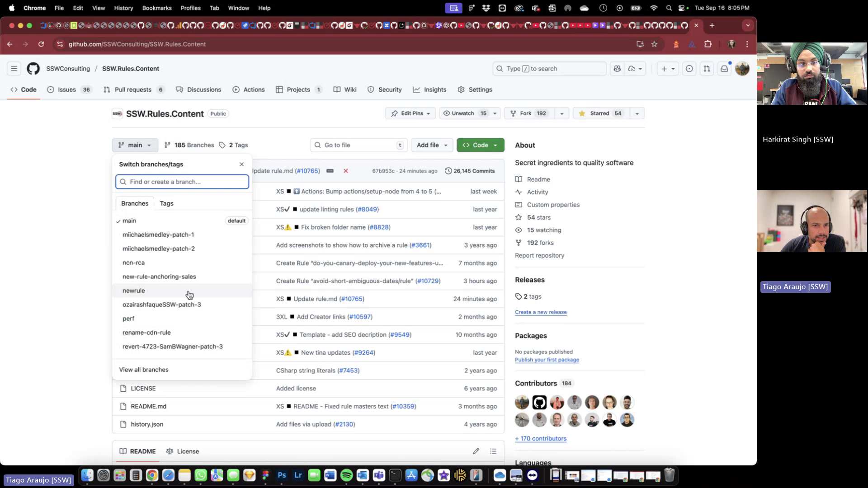Open the Issues tab

click(x=67, y=89)
